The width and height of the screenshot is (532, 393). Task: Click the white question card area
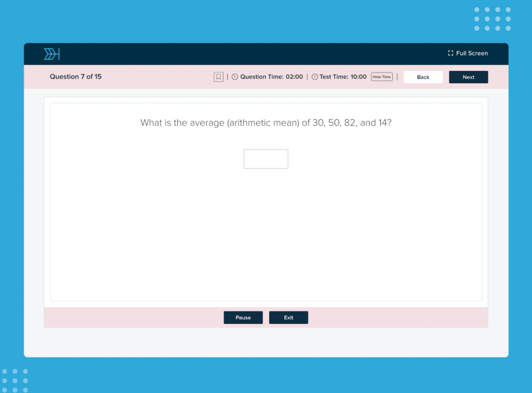[266, 234]
